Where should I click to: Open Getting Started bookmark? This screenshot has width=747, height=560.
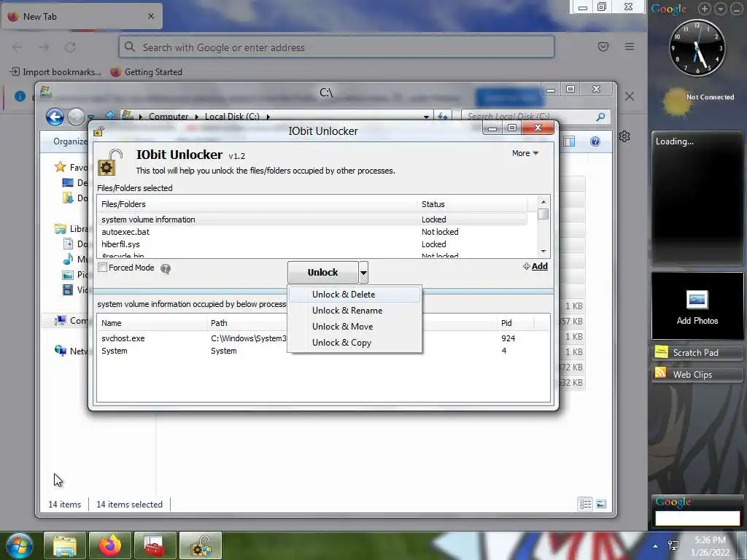(x=146, y=72)
